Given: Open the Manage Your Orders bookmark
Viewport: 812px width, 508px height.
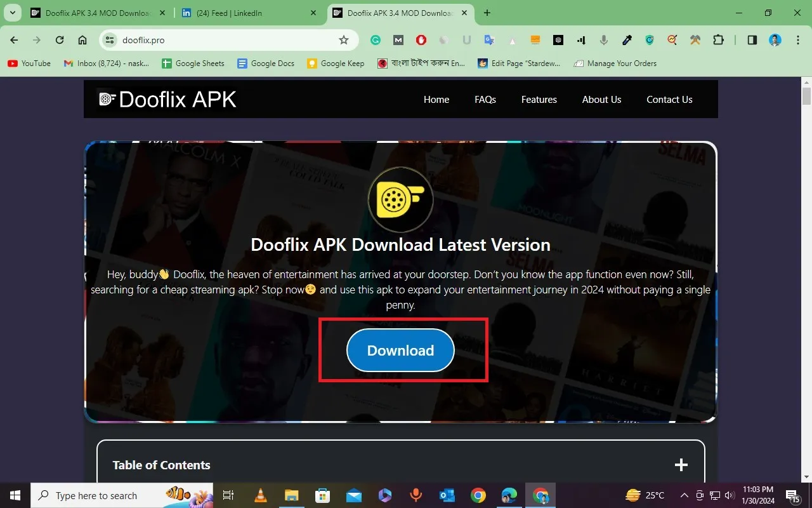Looking at the screenshot, I should coord(615,63).
